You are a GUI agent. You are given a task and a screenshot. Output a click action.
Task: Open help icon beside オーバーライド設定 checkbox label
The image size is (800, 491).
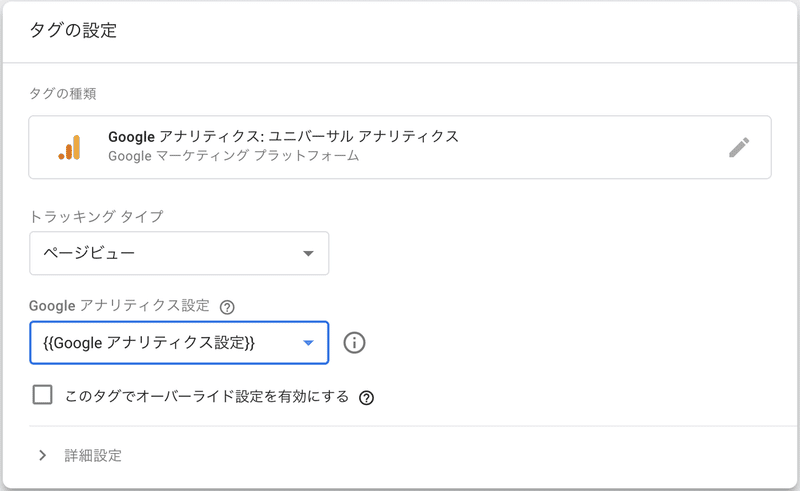(366, 398)
